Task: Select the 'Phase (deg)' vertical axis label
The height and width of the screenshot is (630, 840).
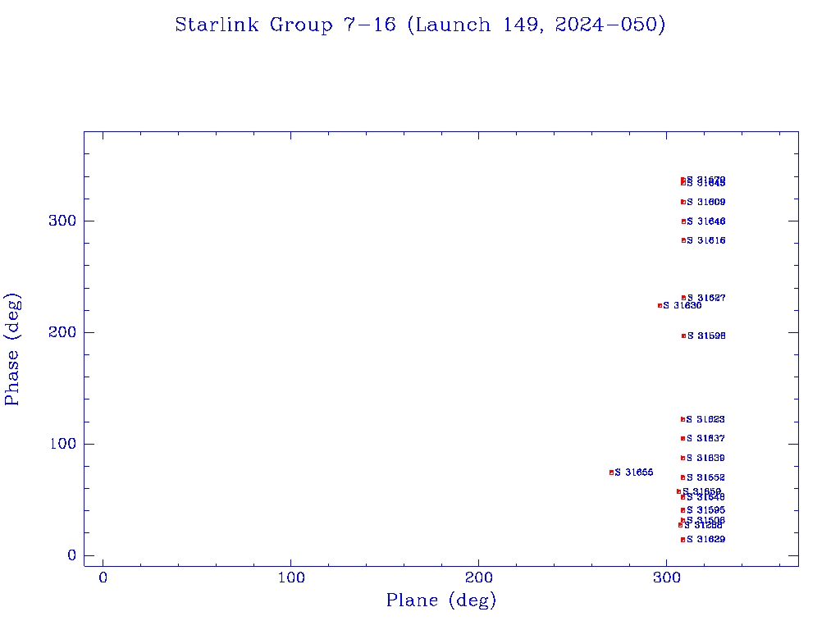Action: pos(11,349)
